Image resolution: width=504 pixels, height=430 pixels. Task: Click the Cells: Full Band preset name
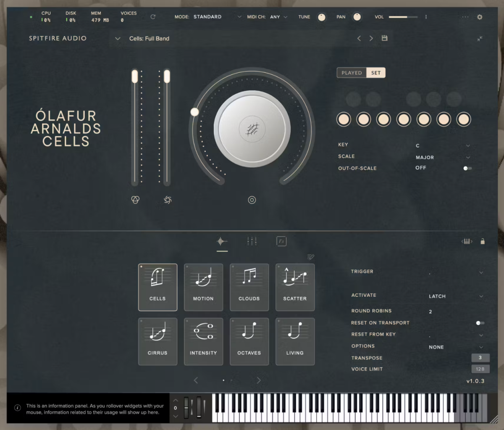tap(149, 39)
